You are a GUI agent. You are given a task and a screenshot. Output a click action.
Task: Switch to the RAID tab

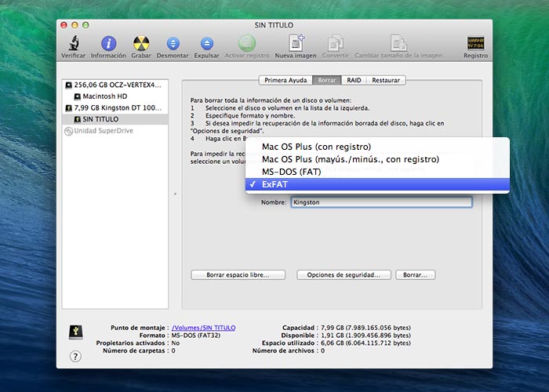(354, 80)
